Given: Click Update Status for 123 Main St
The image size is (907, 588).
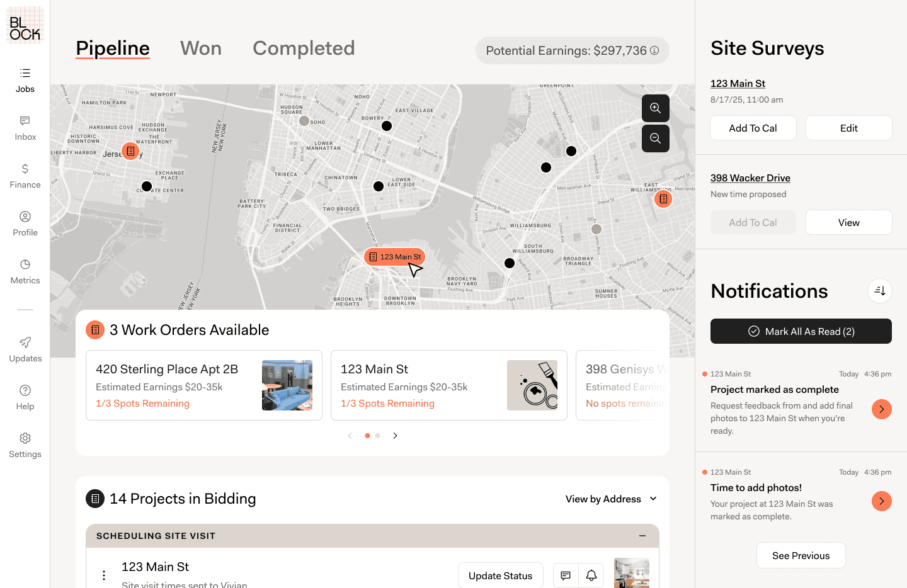Looking at the screenshot, I should click(x=501, y=575).
